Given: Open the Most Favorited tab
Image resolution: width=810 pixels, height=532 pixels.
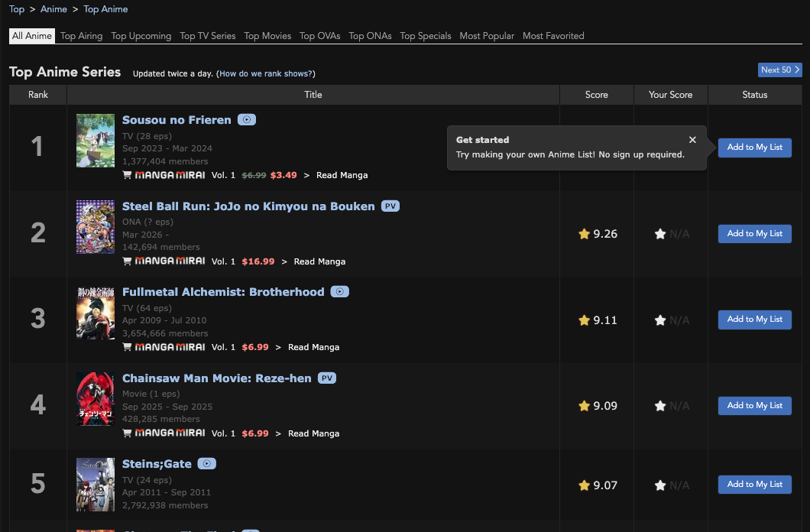Looking at the screenshot, I should (x=553, y=36).
